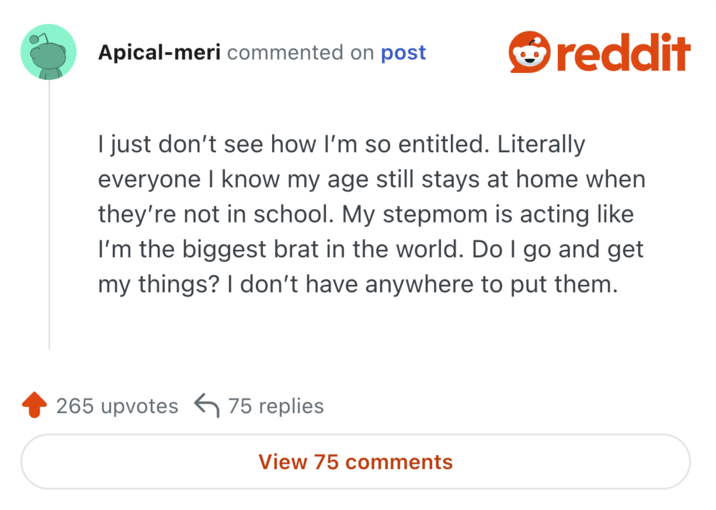Open the "75 replies" label
The height and width of the screenshot is (510, 716).
pos(276,406)
